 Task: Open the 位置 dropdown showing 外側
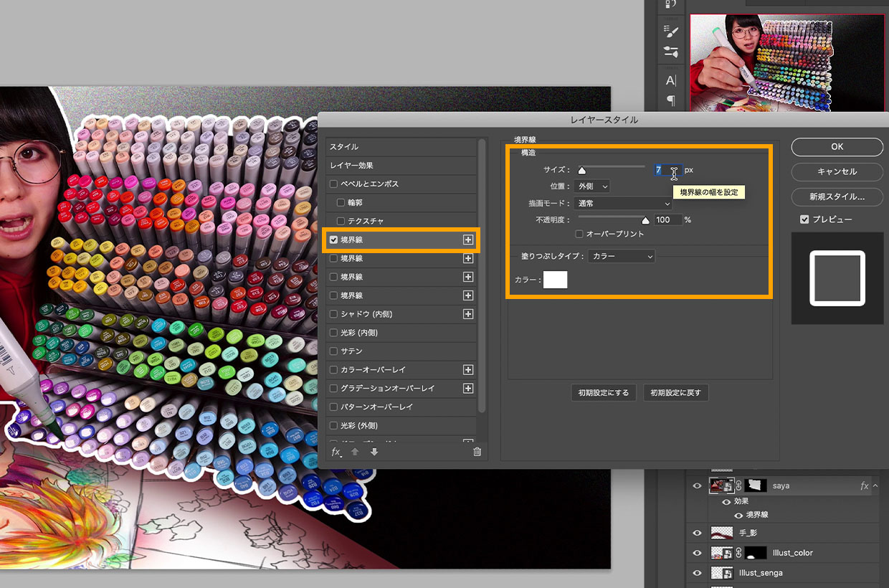click(592, 186)
